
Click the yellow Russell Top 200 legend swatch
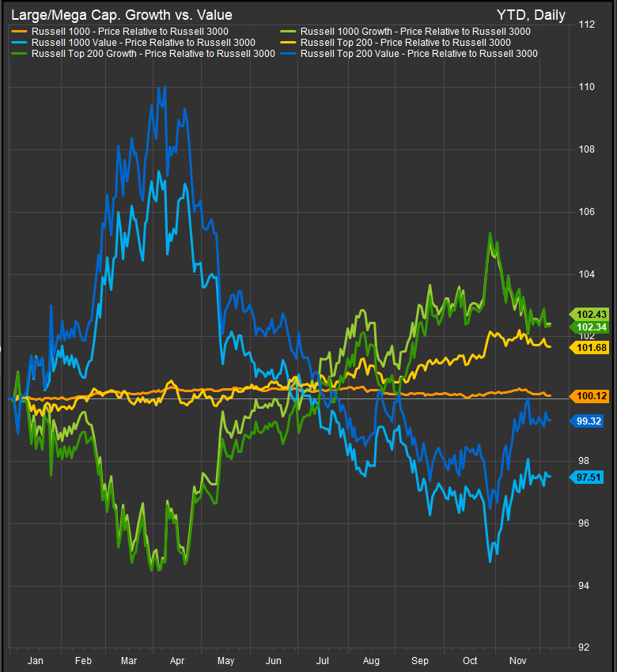tap(290, 43)
